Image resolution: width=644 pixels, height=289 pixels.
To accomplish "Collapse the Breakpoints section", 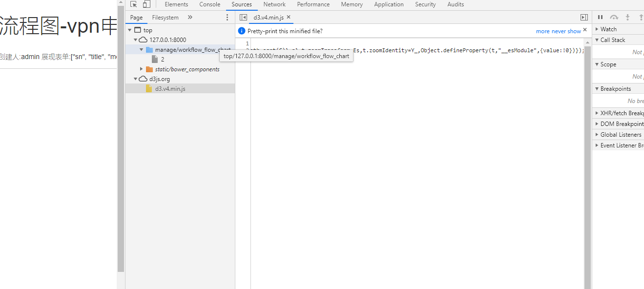I will (597, 89).
